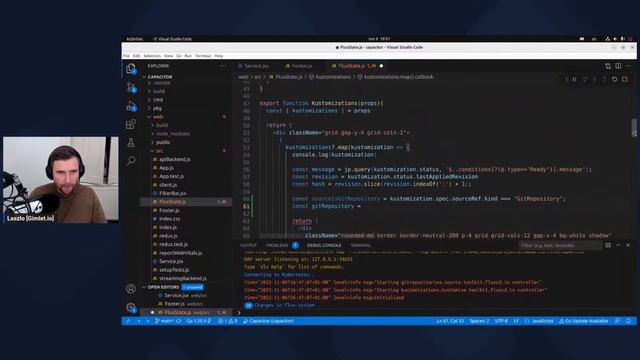Click the Capacitor debug target in status bar
640x360 pixels.
point(268,321)
